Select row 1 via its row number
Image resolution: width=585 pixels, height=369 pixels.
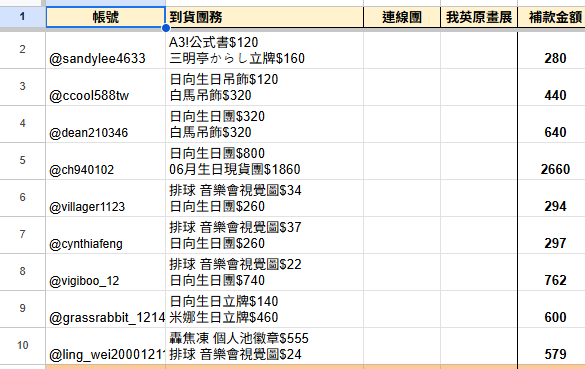pyautogui.click(x=22, y=17)
